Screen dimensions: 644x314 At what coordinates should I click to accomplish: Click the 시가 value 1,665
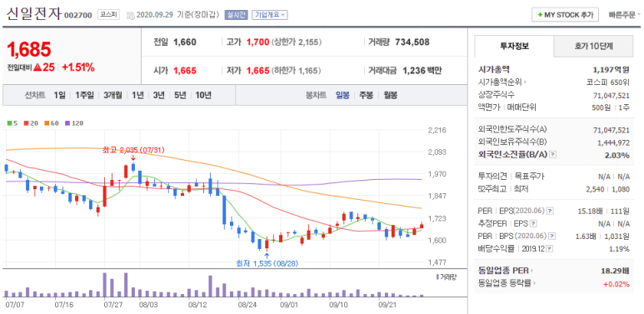[x=185, y=71]
